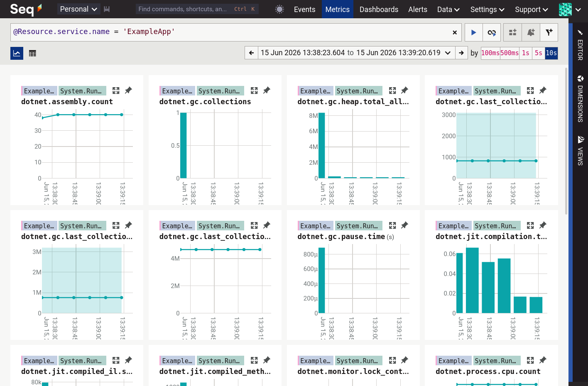Open the user avatar menu
This screenshot has width=588, height=386.
coord(570,9)
